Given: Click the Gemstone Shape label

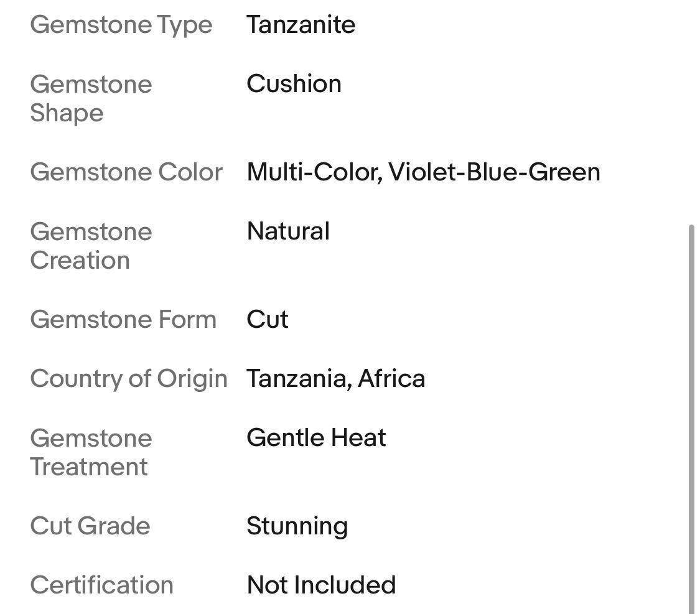Looking at the screenshot, I should point(91,98).
